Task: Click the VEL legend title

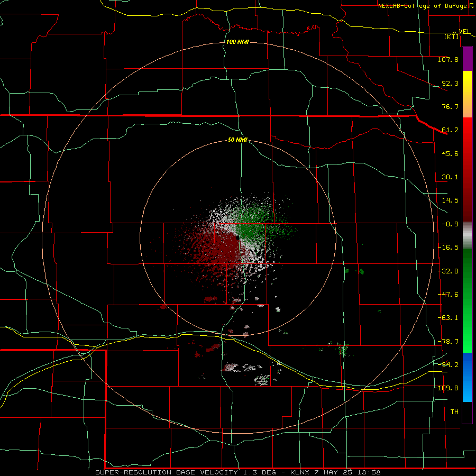Action: pyautogui.click(x=464, y=31)
